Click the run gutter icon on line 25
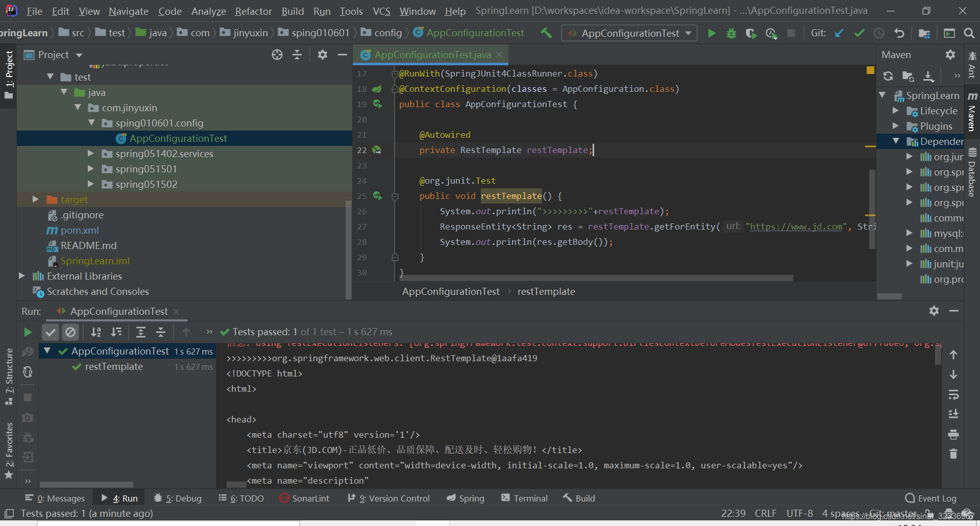This screenshot has height=526, width=980. tap(377, 195)
